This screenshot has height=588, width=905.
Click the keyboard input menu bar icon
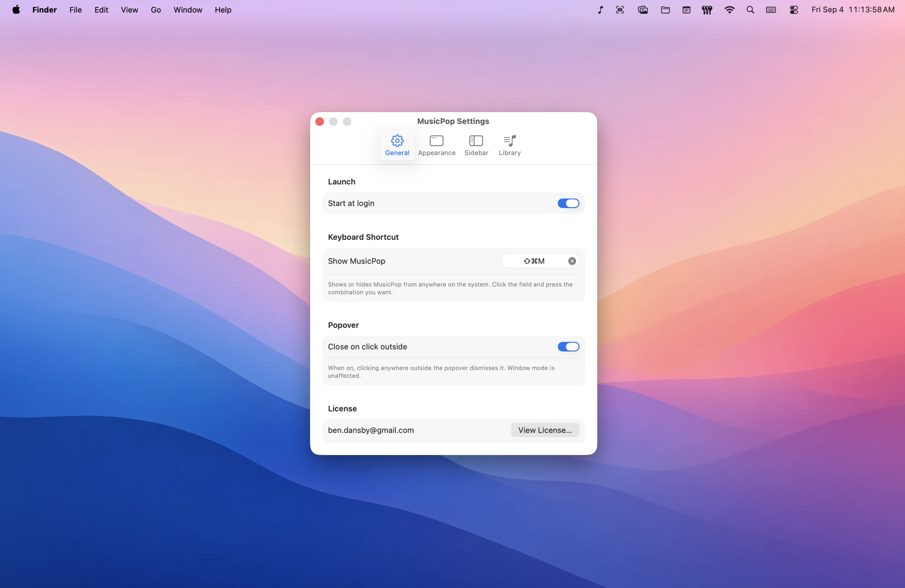click(771, 10)
